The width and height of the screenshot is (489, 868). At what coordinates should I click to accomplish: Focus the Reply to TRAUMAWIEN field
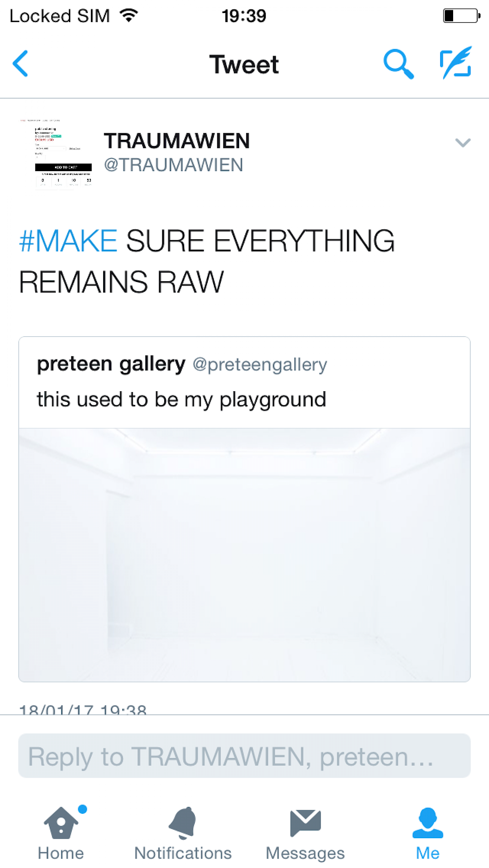(244, 756)
